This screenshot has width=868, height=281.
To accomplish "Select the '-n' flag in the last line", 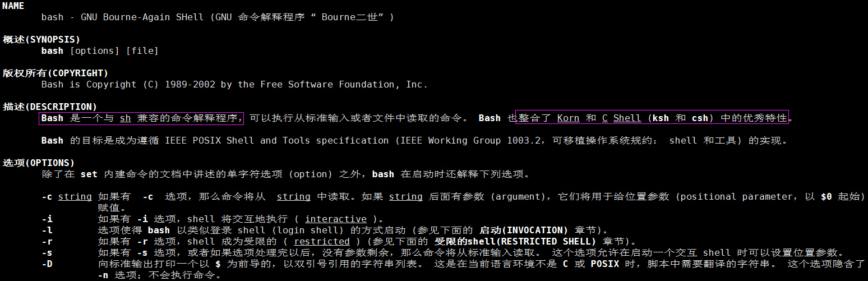I will pyautogui.click(x=103, y=275).
